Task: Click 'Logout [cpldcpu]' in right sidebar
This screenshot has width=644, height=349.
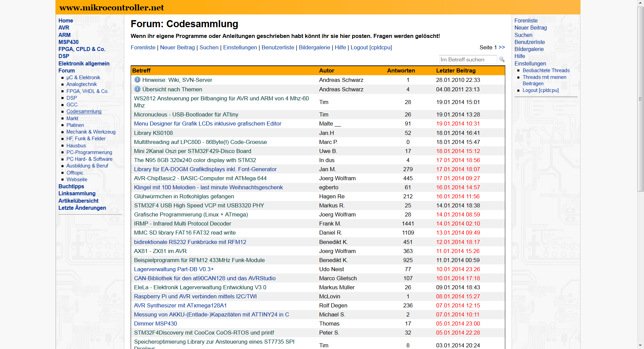Action: click(x=541, y=90)
